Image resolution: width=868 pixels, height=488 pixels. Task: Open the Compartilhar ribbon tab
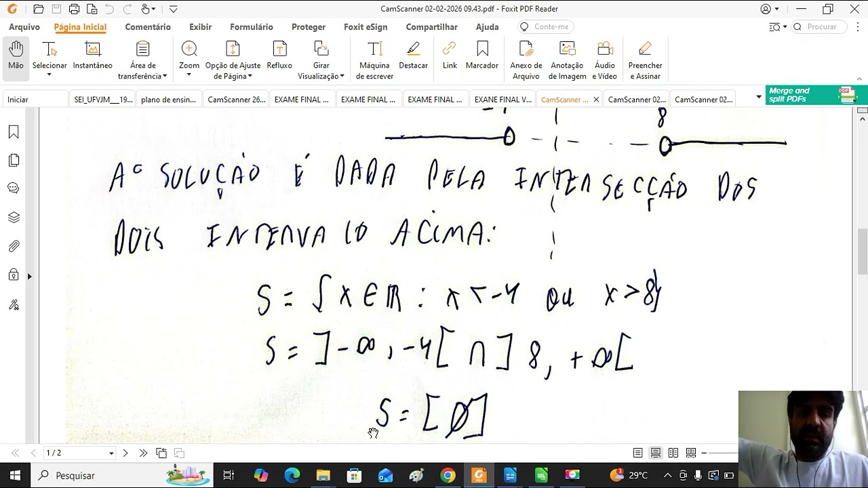point(432,27)
